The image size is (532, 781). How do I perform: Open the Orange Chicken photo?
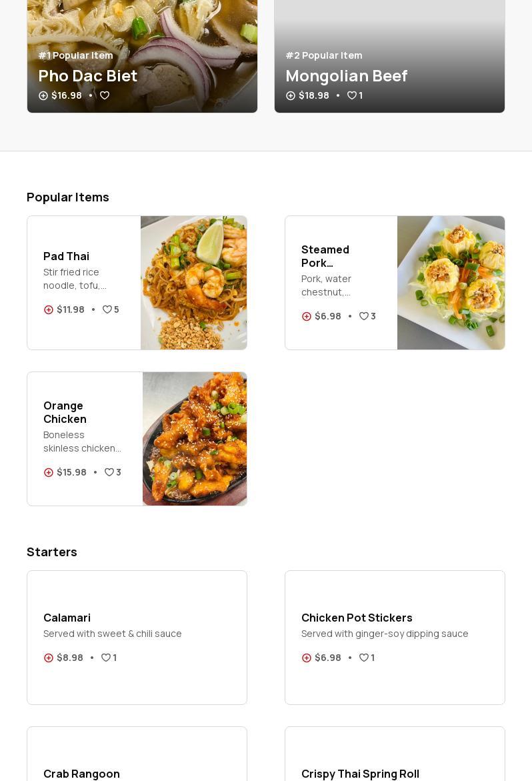[x=194, y=439]
